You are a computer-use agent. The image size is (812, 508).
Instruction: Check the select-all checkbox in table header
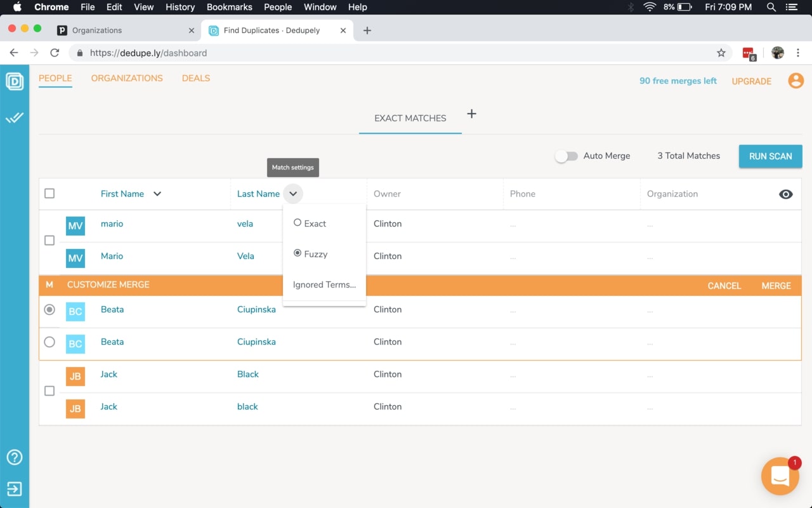[49, 194]
